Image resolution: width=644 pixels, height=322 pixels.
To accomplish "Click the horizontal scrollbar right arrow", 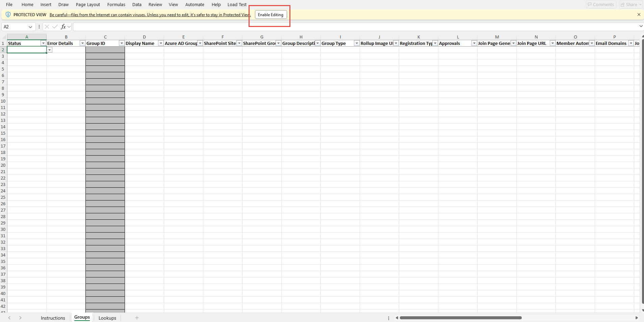I will pos(637,318).
